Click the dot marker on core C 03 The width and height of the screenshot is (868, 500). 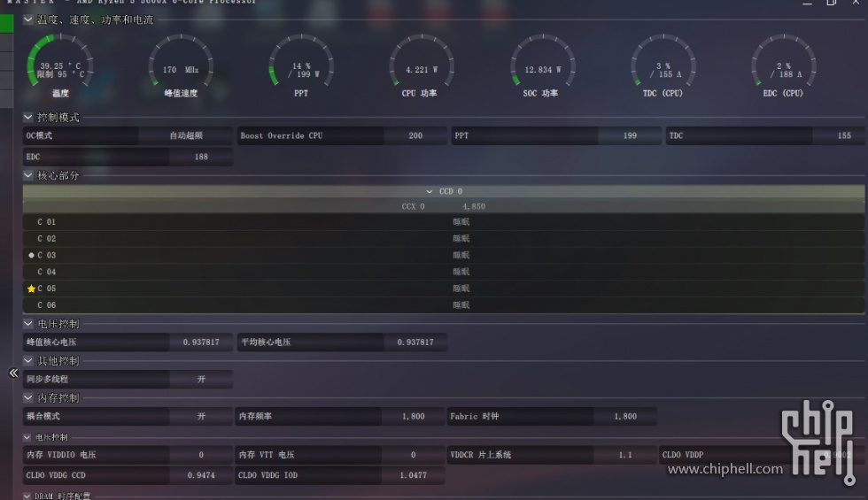(31, 256)
